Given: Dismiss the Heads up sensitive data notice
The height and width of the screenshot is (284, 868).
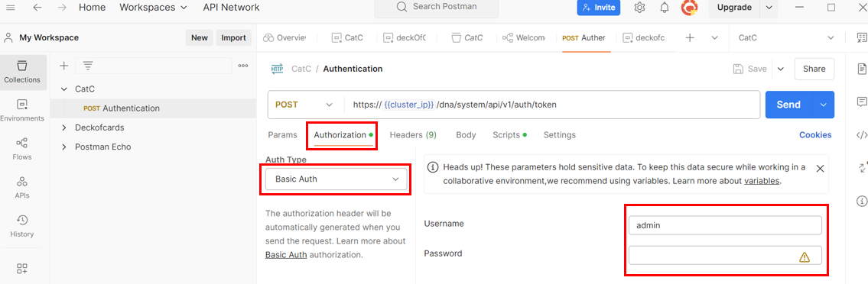Looking at the screenshot, I should pos(820,168).
